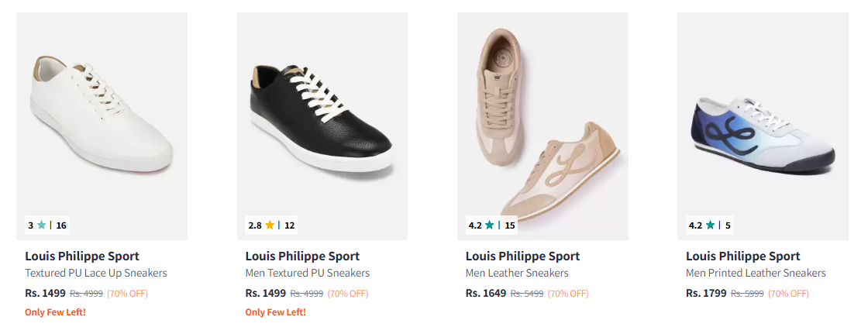Click the star on the blue printed sneakers' rating badge
This screenshot has height=327, width=868.
coord(710,225)
